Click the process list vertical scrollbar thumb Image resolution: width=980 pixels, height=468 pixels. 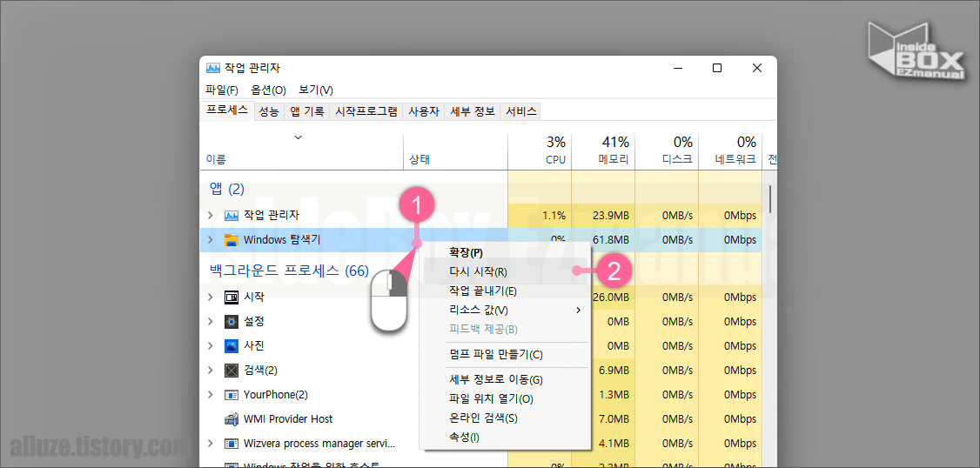point(770,198)
